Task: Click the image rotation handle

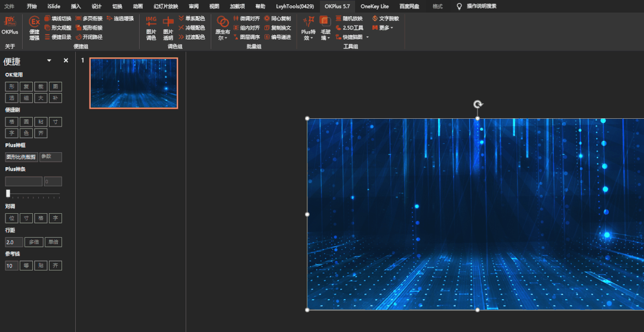Action: pyautogui.click(x=477, y=104)
